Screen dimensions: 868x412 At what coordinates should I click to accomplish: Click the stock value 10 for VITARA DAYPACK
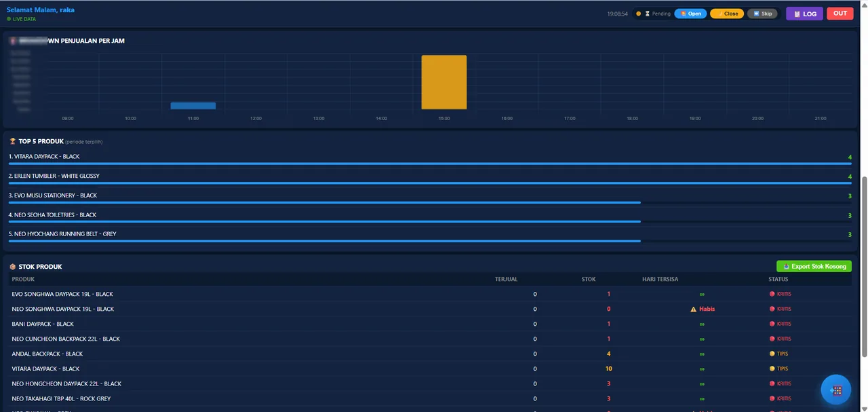[x=609, y=369]
